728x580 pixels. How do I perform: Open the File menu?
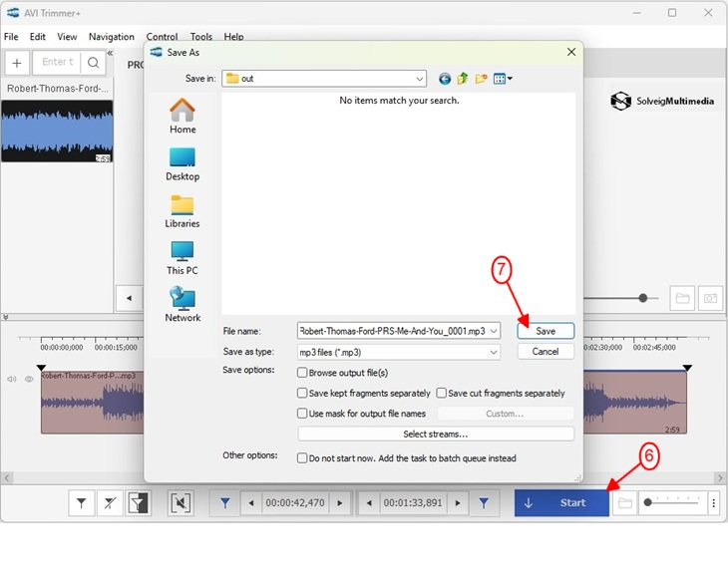11,37
